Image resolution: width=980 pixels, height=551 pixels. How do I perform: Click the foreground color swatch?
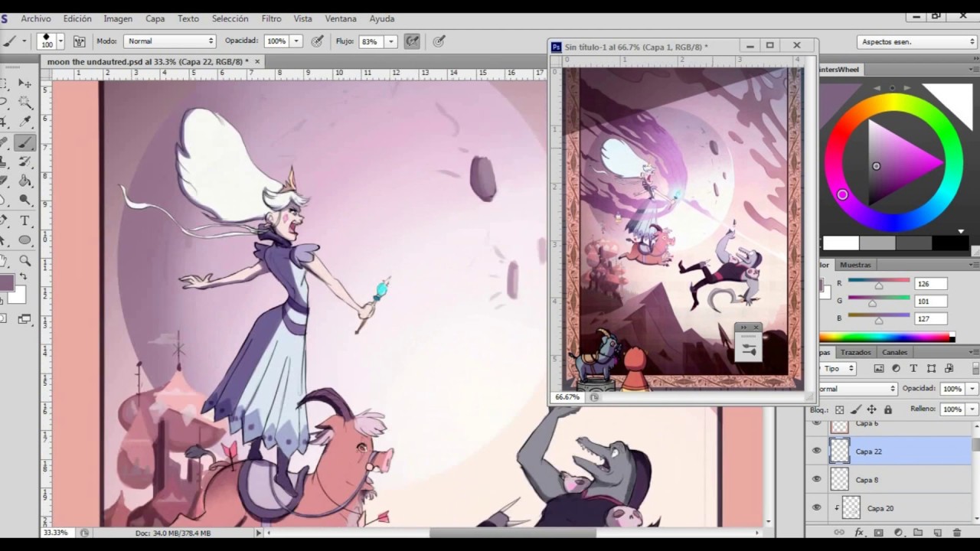(x=6, y=283)
